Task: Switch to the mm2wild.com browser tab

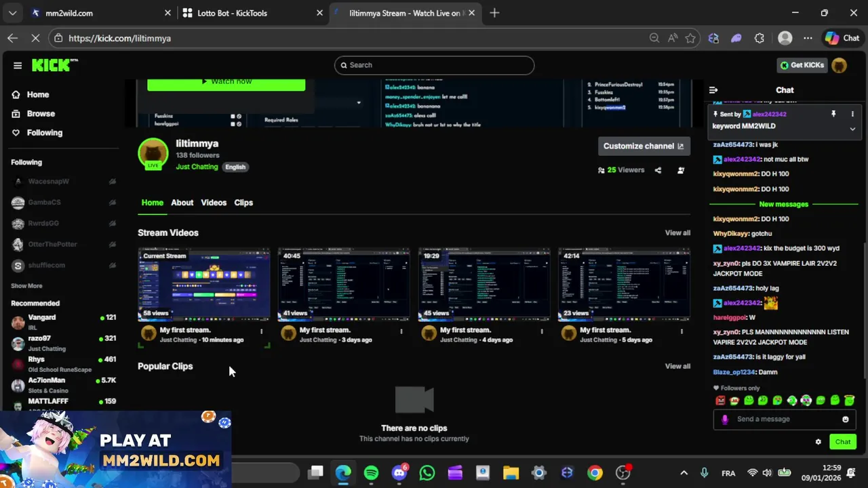Action: 102,13
